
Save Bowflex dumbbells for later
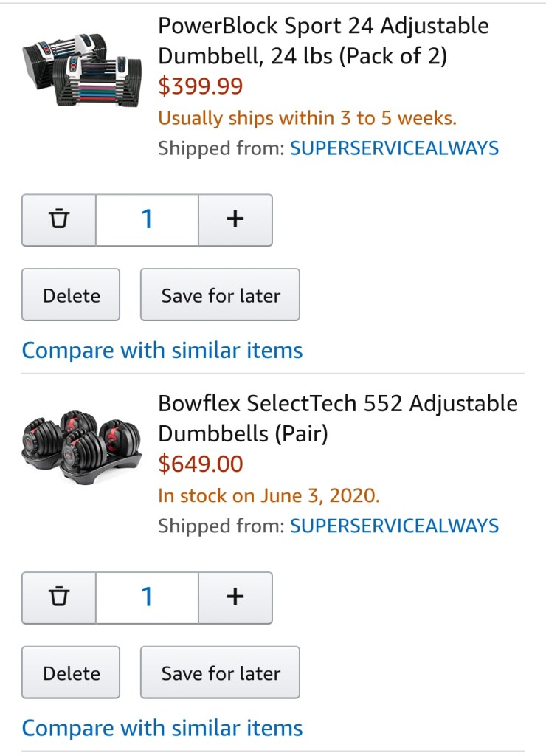pyautogui.click(x=220, y=673)
